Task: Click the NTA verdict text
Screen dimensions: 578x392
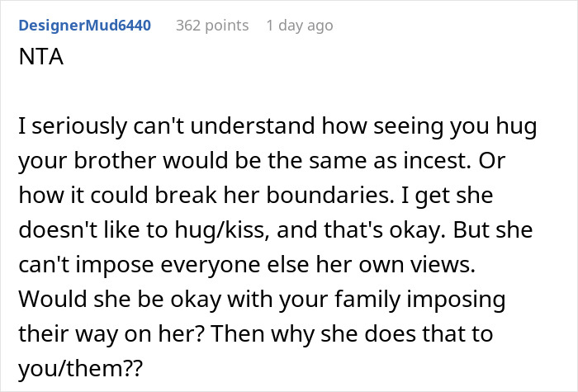Action: [x=41, y=57]
